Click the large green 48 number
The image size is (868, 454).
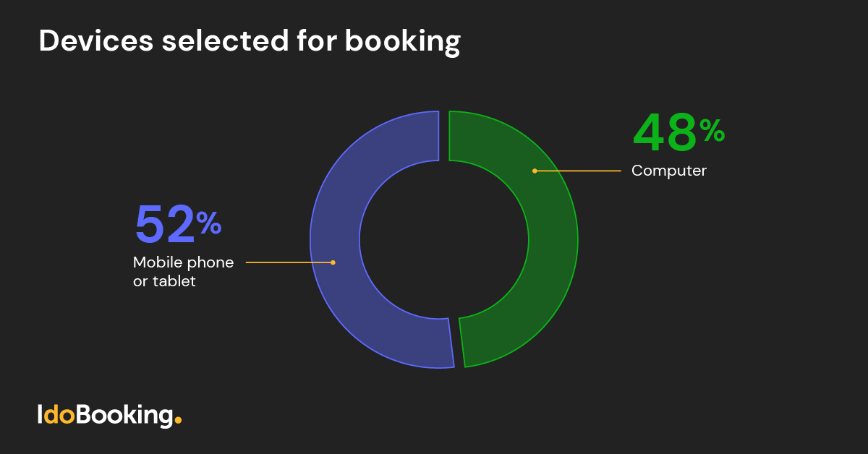coord(665,133)
